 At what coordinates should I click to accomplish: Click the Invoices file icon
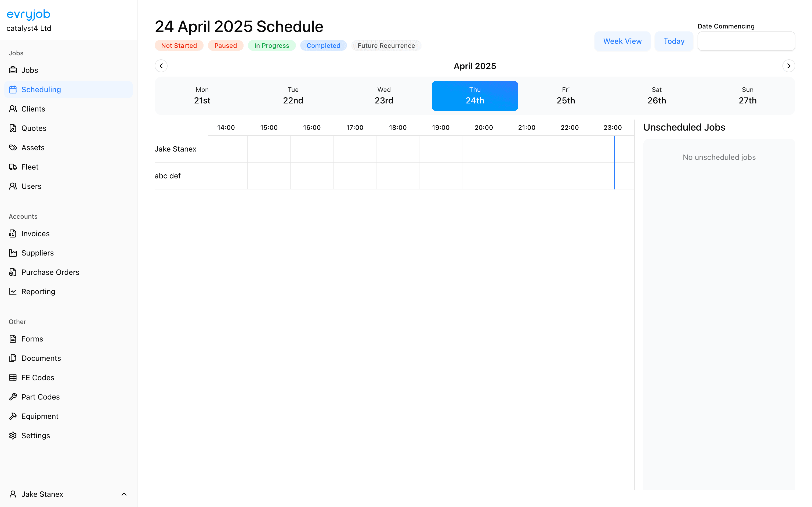click(x=13, y=234)
